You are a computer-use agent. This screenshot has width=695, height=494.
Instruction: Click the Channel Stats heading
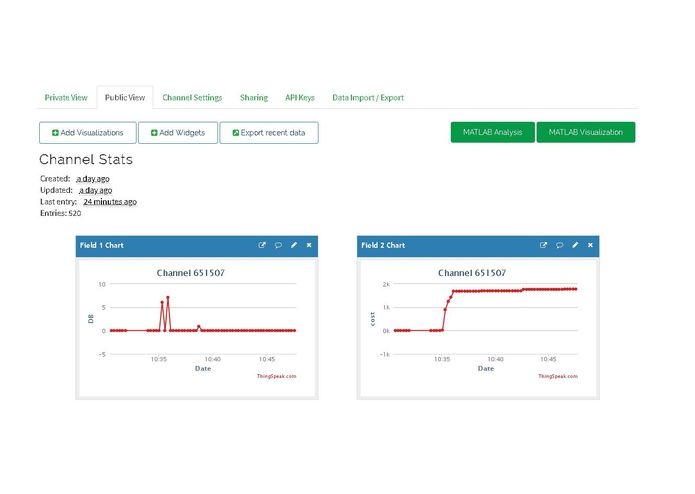point(86,159)
